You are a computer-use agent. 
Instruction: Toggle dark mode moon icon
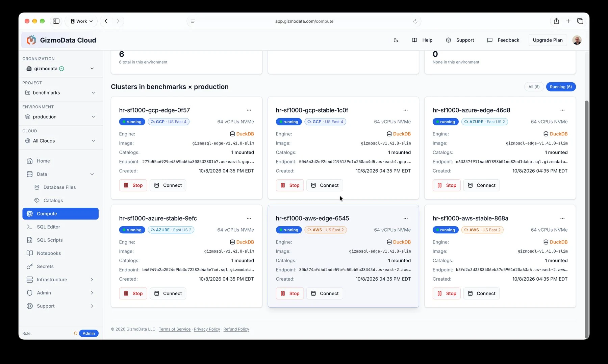coord(396,40)
